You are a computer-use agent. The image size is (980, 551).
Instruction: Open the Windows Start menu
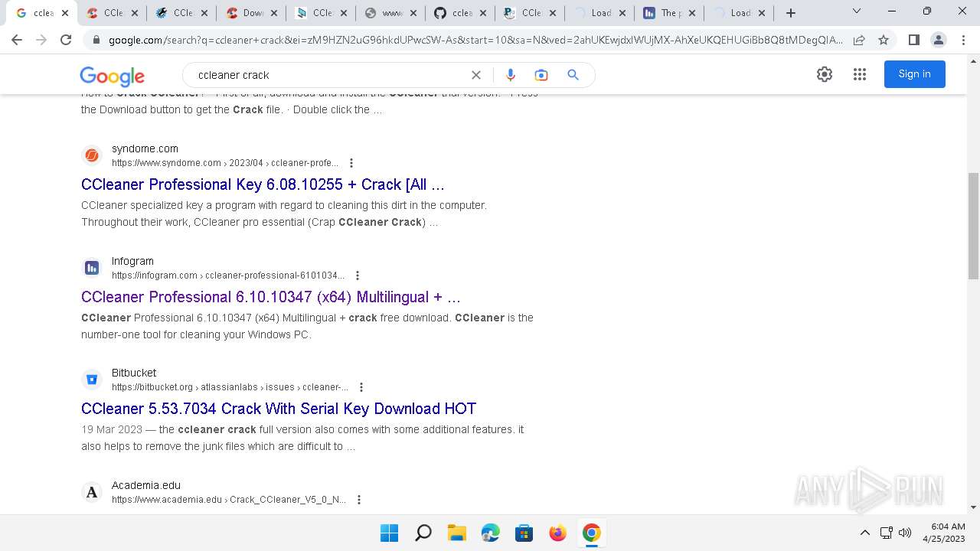(x=389, y=533)
